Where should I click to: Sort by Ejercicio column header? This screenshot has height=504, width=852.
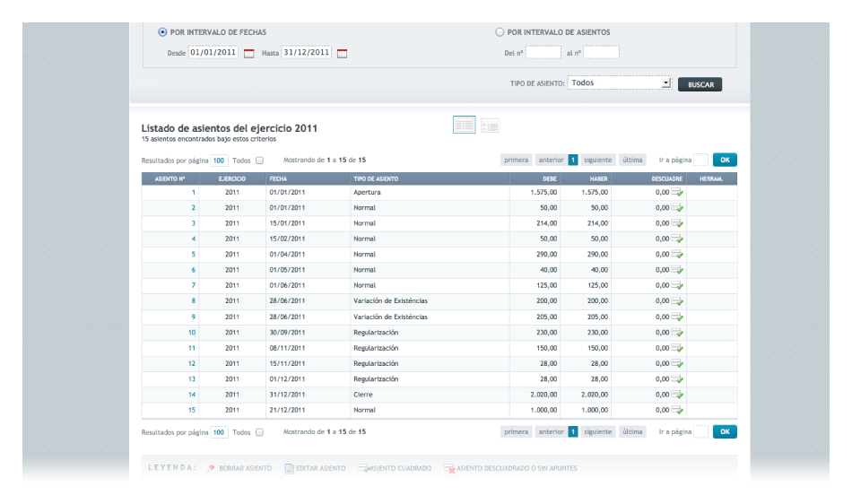(232, 178)
